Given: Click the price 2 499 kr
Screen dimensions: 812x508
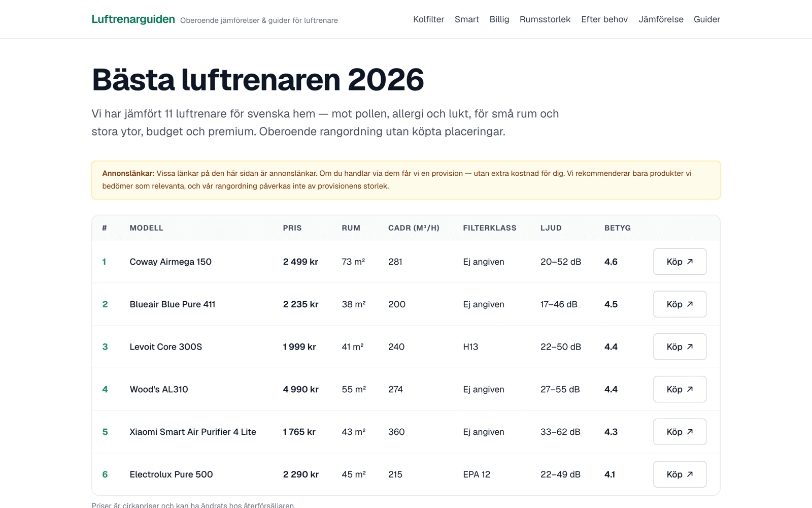Looking at the screenshot, I should pos(300,262).
